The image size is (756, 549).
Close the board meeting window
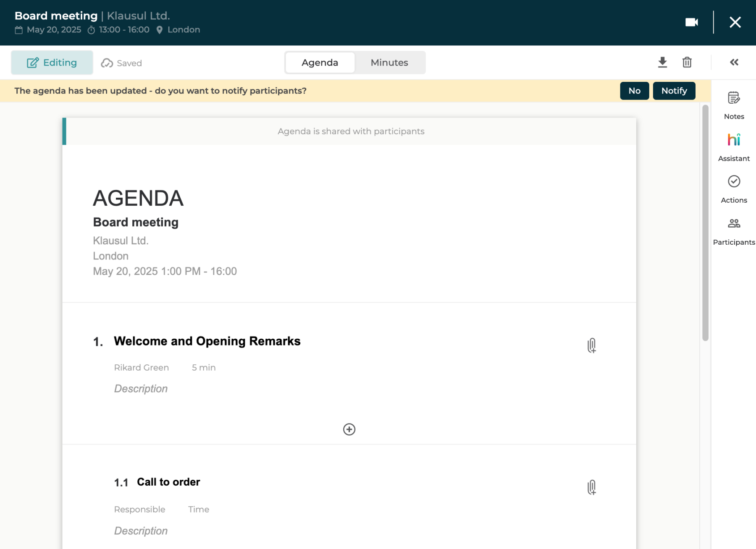tap(735, 22)
